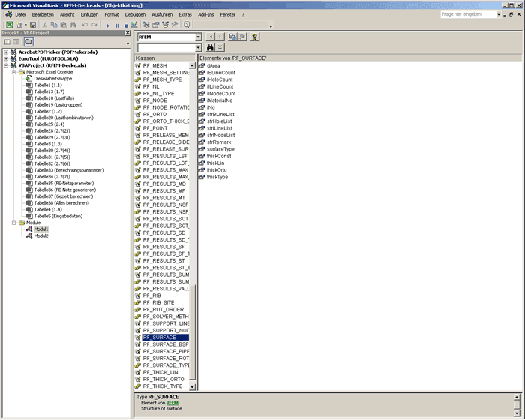Select DieseArbeitsmappe in project tree

coord(53,78)
